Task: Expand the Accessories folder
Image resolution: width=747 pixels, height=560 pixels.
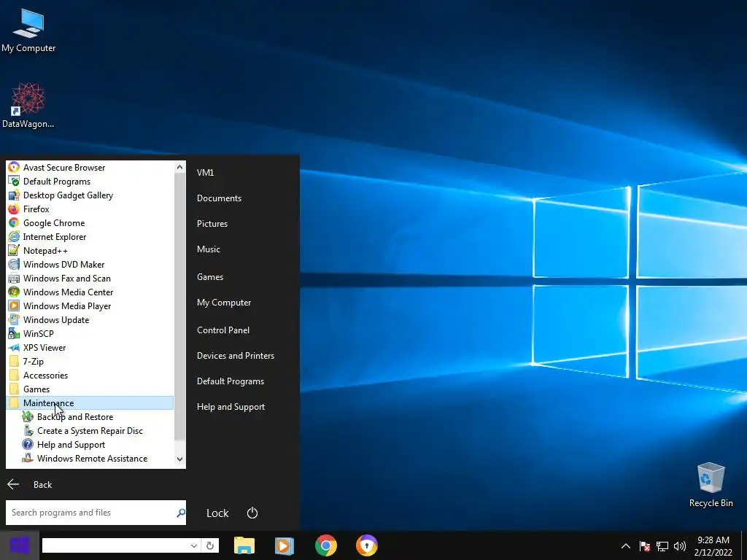Action: (x=90, y=376)
